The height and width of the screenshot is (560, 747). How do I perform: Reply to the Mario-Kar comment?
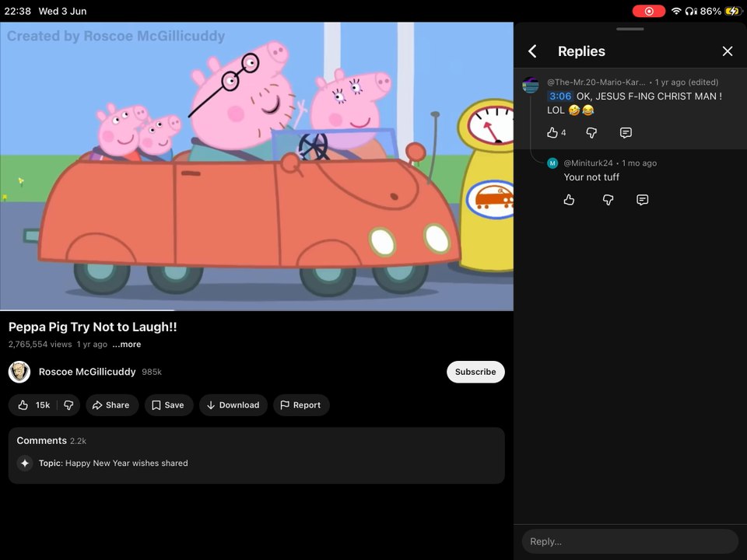[626, 133]
